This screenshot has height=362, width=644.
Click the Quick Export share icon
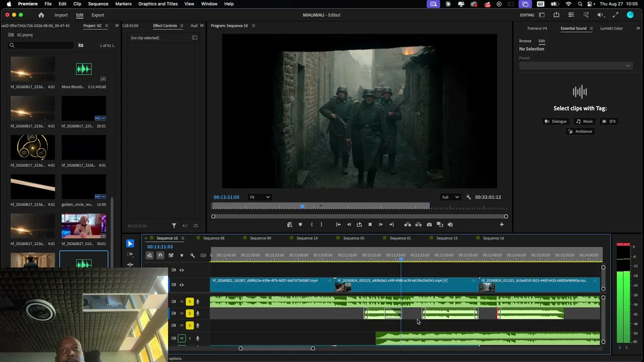556,15
